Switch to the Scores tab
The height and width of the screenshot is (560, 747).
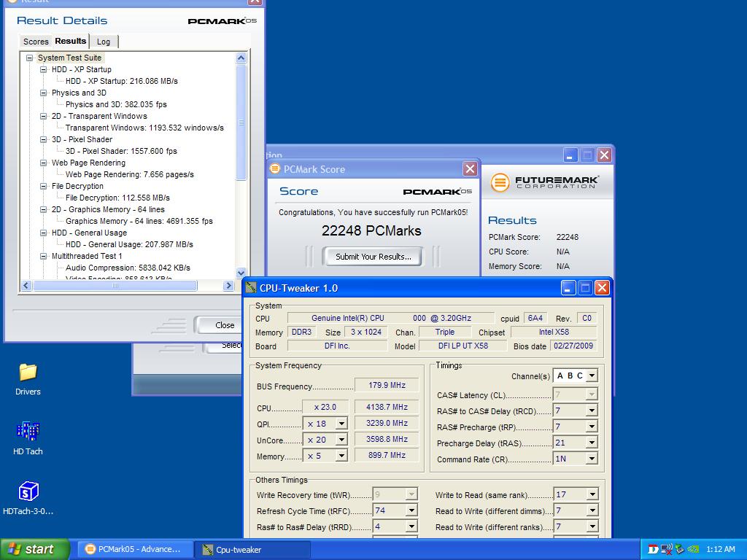pyautogui.click(x=36, y=42)
